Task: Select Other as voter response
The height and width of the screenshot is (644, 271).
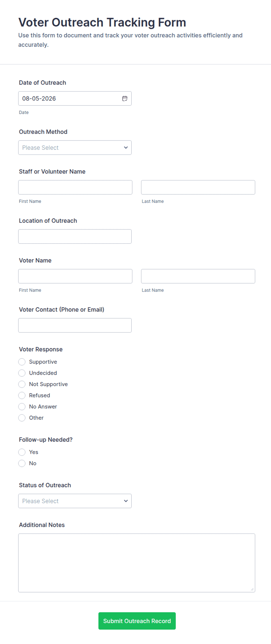Action: pos(22,418)
